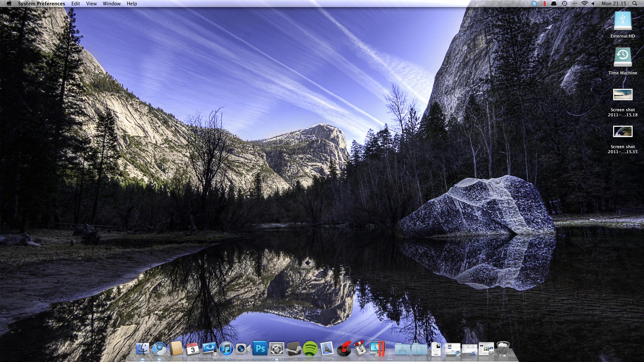Click the Dropbox menu bar icon
Viewport: 644px width, 362px height.
(534, 4)
